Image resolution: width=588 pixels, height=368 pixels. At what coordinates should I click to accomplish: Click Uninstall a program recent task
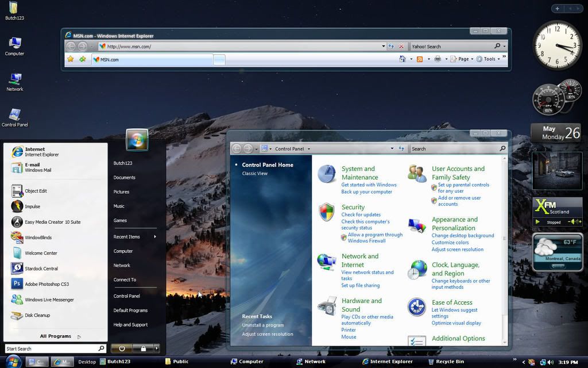tap(263, 325)
